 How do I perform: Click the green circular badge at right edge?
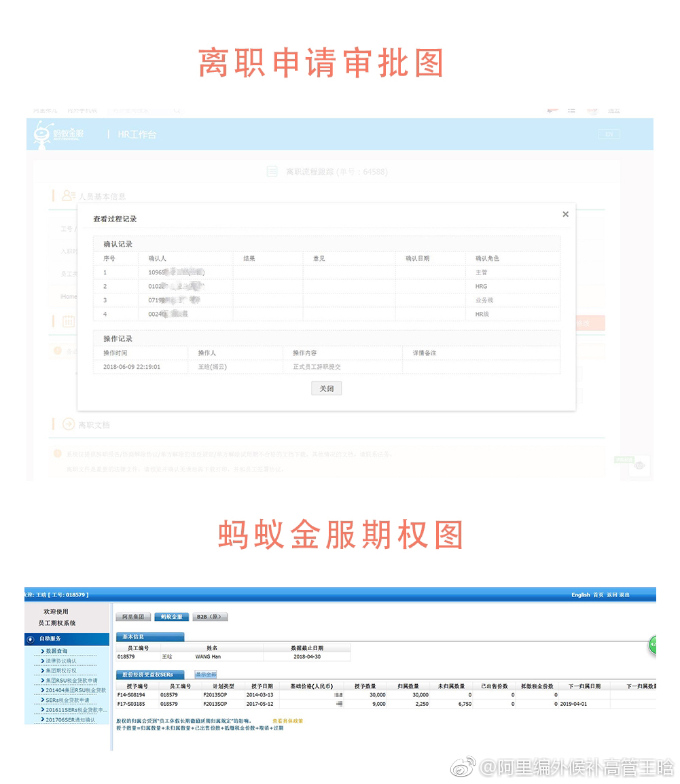(653, 645)
